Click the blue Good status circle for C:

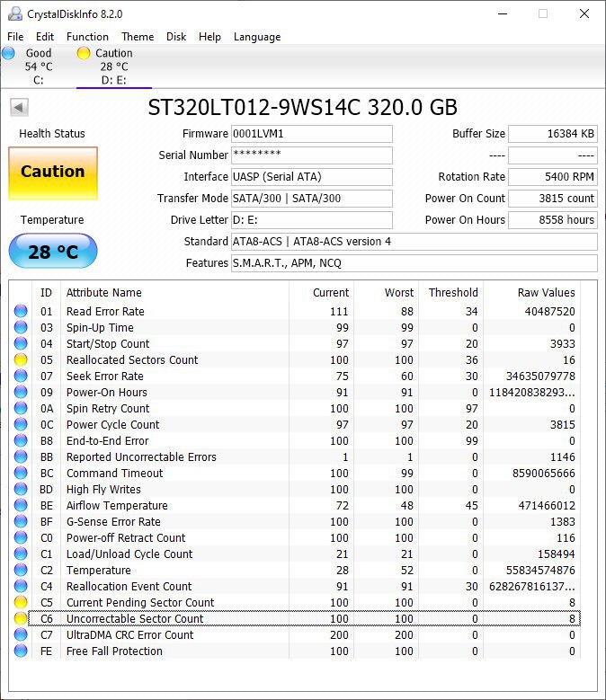pyautogui.click(x=8, y=53)
